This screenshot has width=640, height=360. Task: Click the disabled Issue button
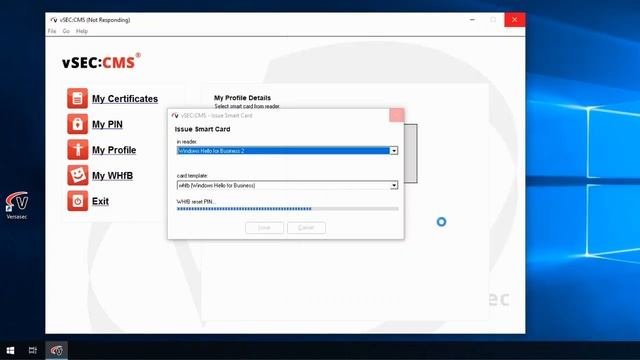point(264,228)
